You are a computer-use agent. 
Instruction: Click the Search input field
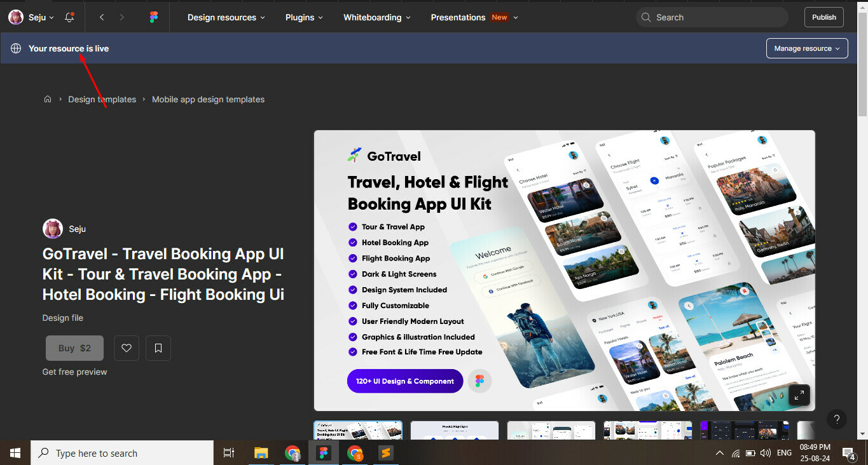(x=712, y=17)
